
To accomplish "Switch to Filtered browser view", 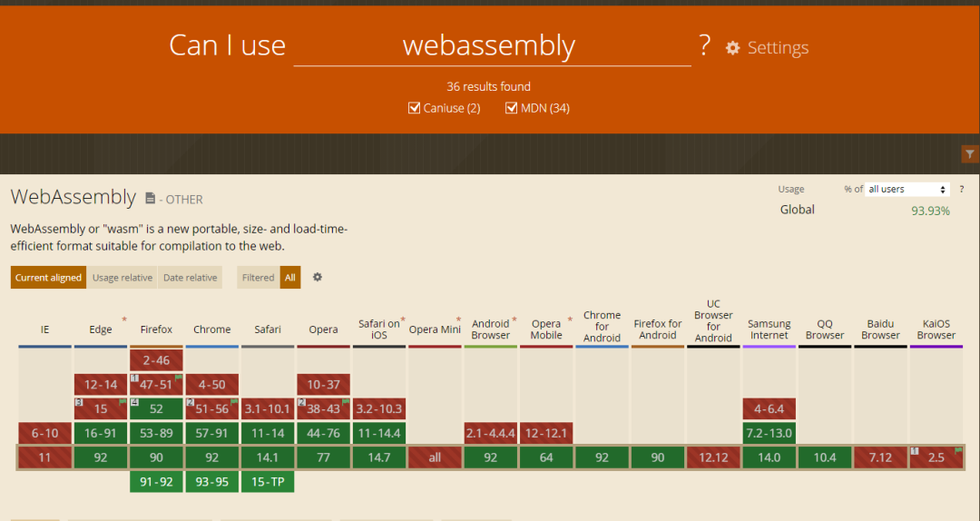I will click(258, 278).
